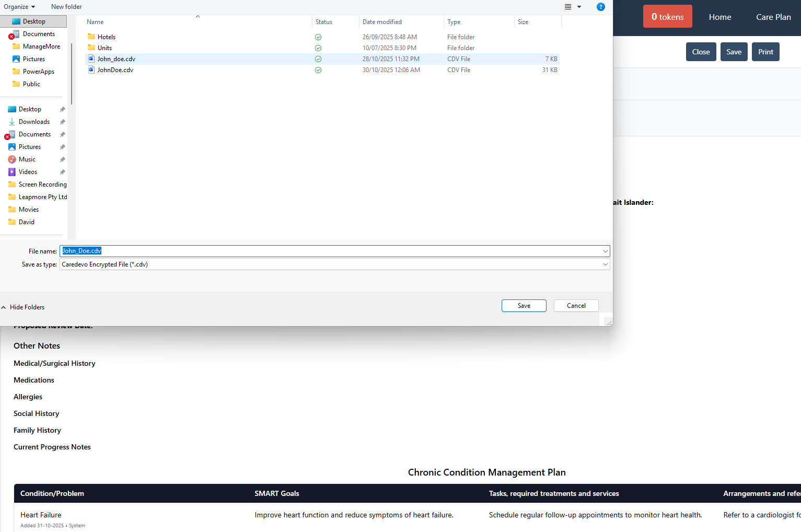Image resolution: width=801 pixels, height=532 pixels.
Task: Click the dialog's Save button
Action: (x=524, y=306)
